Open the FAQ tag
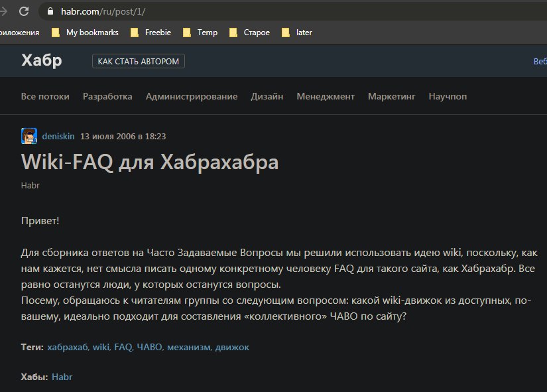Viewport: 547px width, 392px height. (123, 347)
